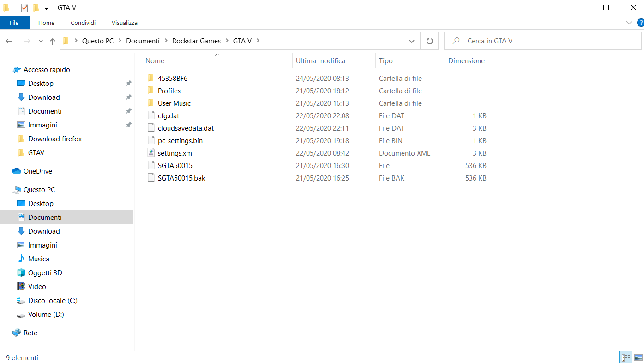This screenshot has width=644, height=363.
Task: Click the Cerca in GTA V search box
Action: point(542,41)
